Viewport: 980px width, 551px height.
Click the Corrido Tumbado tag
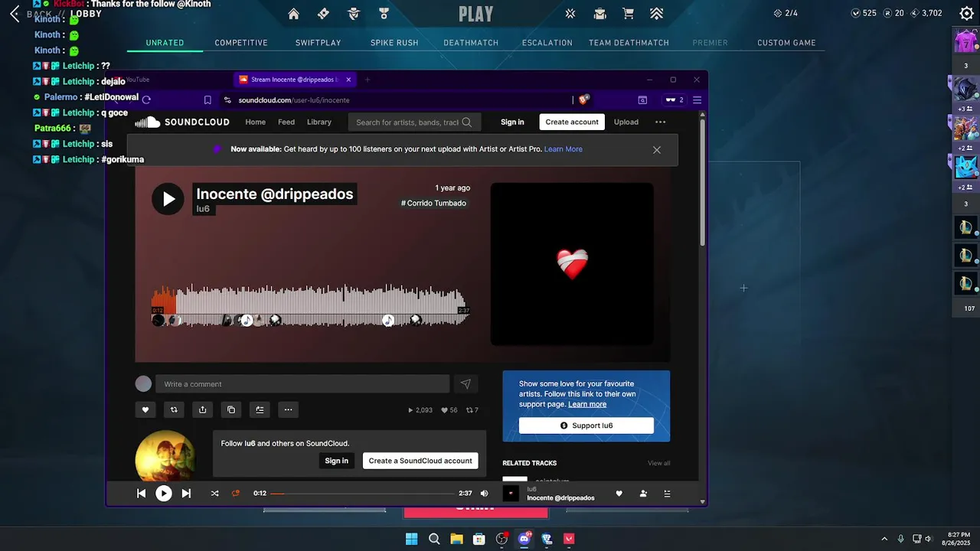coord(433,203)
